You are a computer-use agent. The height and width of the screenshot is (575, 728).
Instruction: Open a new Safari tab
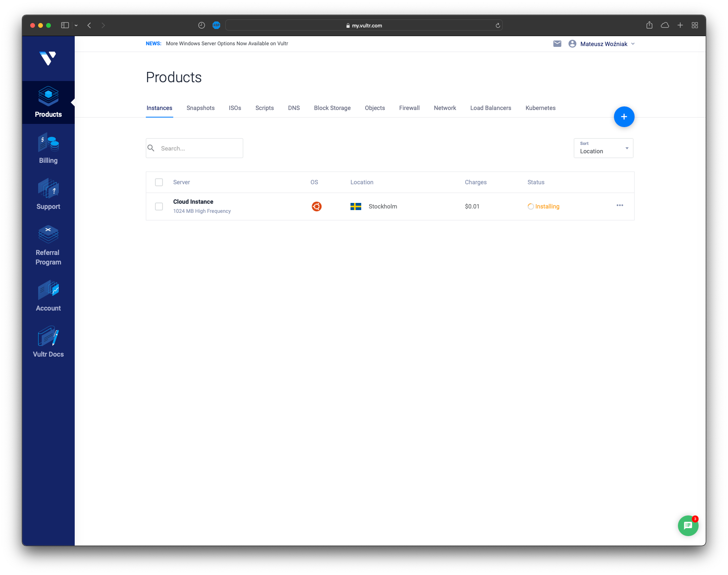pyautogui.click(x=680, y=25)
